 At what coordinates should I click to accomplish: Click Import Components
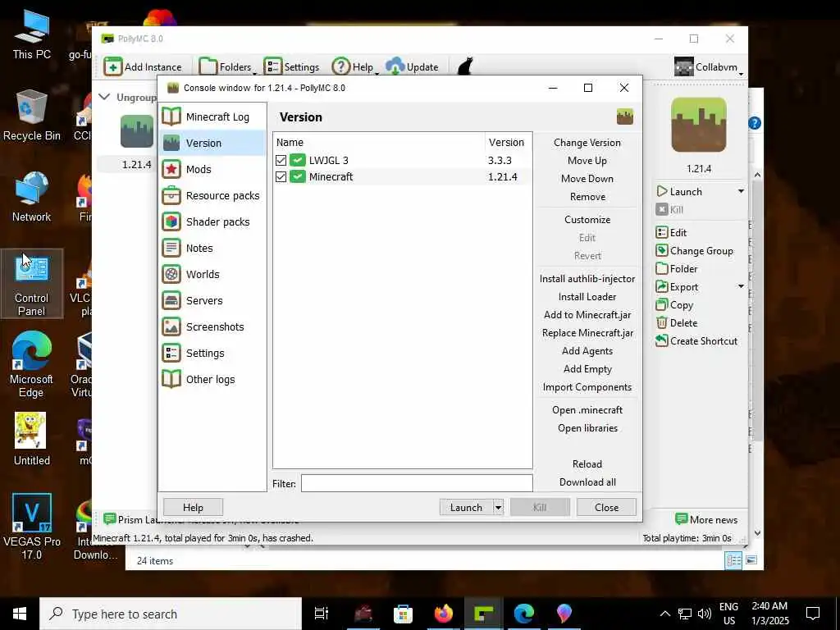click(587, 387)
